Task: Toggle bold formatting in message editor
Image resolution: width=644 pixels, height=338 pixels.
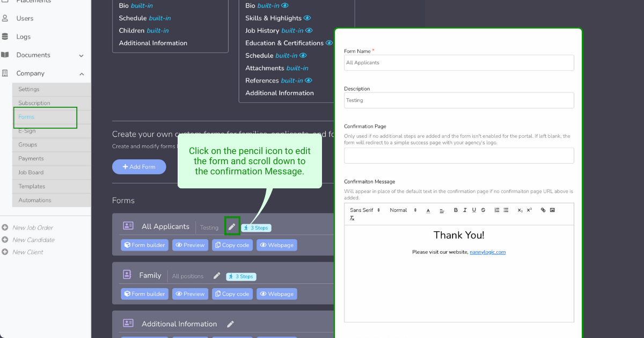Action: point(456,210)
